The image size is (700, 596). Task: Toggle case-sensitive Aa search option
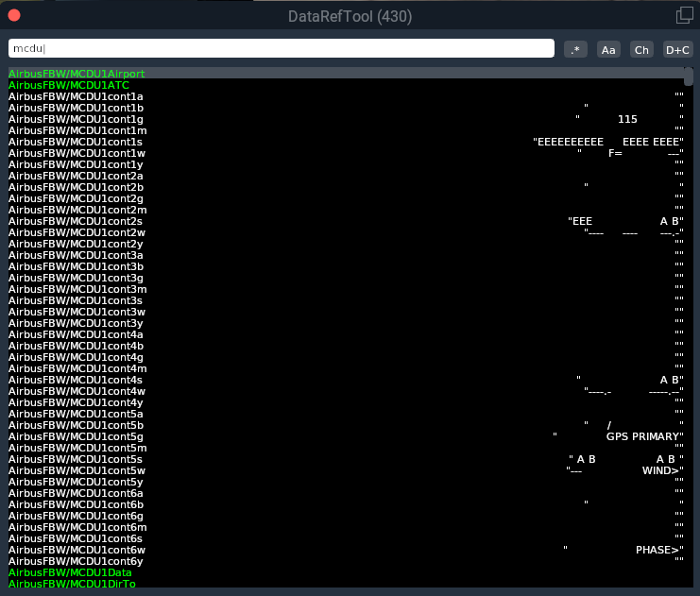pos(608,49)
